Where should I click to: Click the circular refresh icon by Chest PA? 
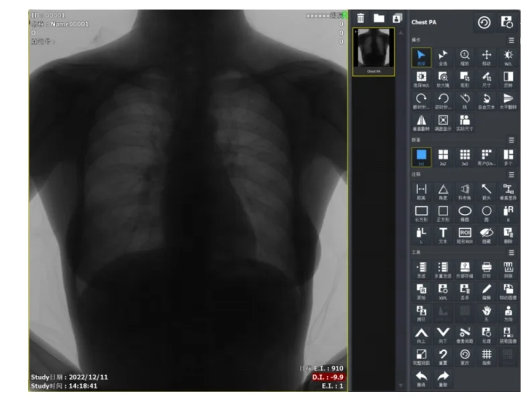click(x=484, y=23)
